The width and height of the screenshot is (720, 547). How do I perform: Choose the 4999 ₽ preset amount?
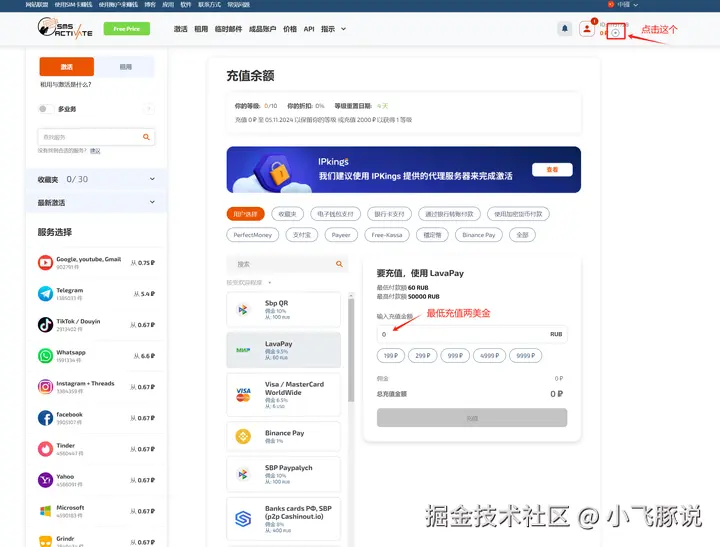489,355
